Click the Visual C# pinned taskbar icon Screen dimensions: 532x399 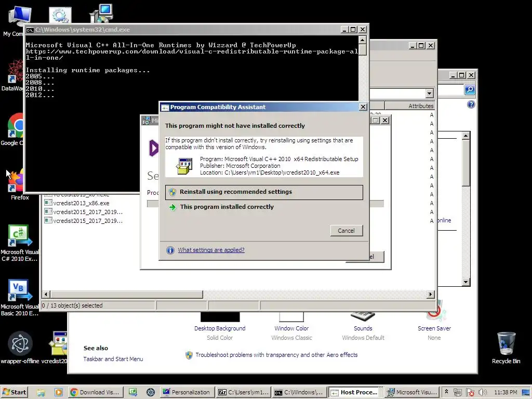[x=133, y=393]
